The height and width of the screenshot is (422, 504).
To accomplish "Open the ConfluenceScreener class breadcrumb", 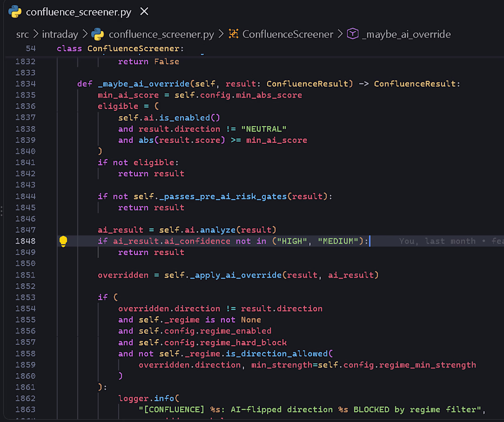I will click(x=287, y=34).
